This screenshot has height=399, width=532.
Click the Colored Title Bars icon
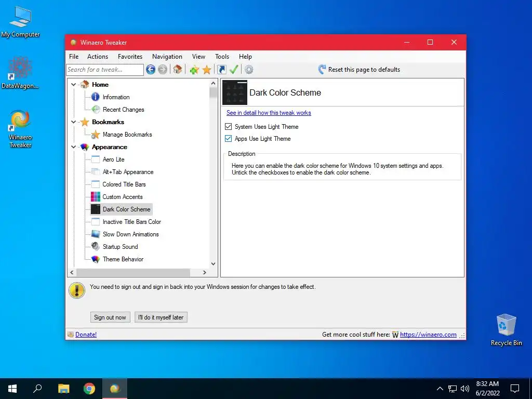[x=96, y=184]
